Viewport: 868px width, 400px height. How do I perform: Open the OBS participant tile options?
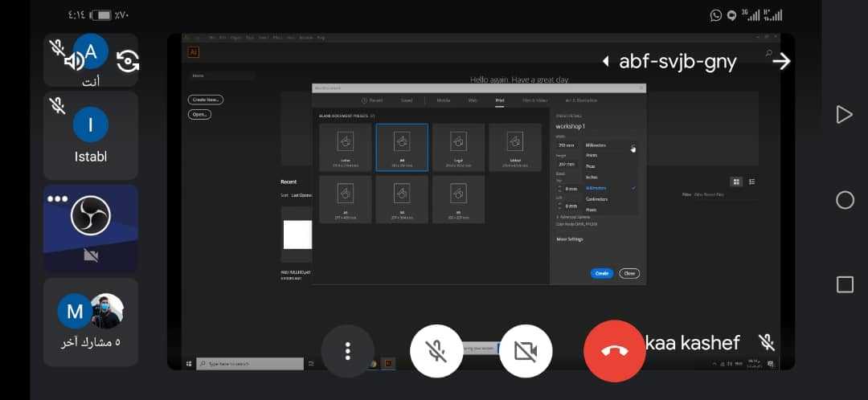pyautogui.click(x=58, y=198)
